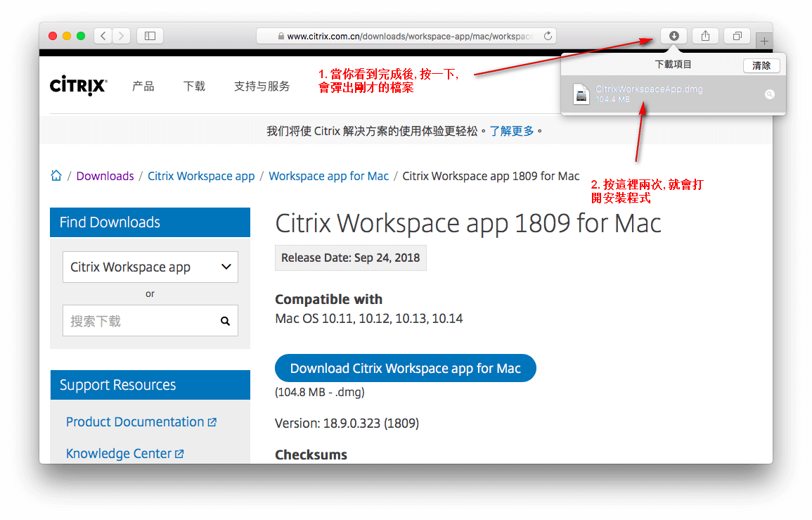Screen dimensions: 812x520
Task: Open Workspace app for Mac breadcrumb link
Action: [x=329, y=177]
